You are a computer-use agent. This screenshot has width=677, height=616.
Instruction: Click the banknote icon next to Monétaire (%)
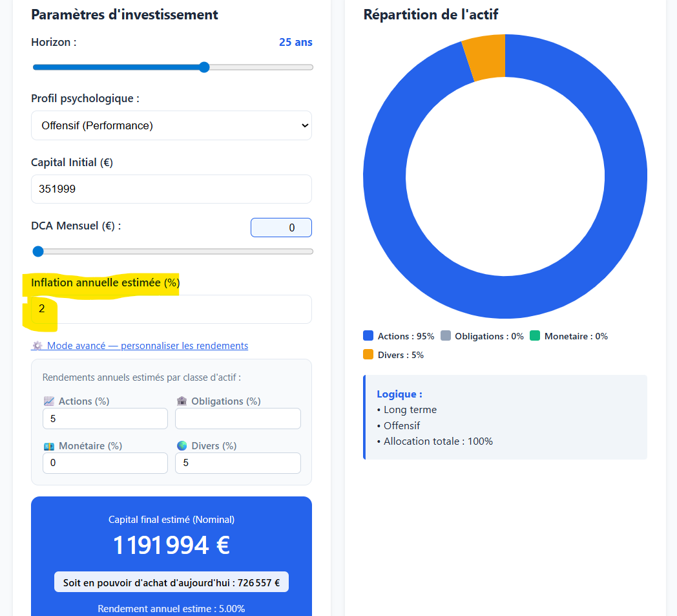pyautogui.click(x=49, y=446)
